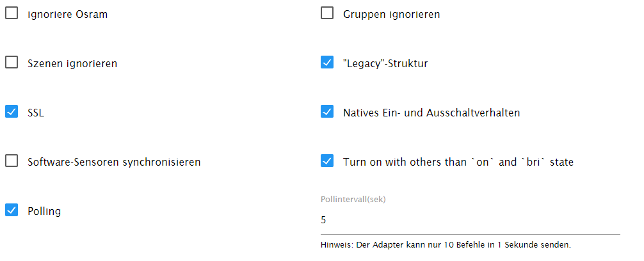Uncheck Natives Ein- und Ausschaltverhalten box
Screen dimensions: 644x261
[327, 112]
